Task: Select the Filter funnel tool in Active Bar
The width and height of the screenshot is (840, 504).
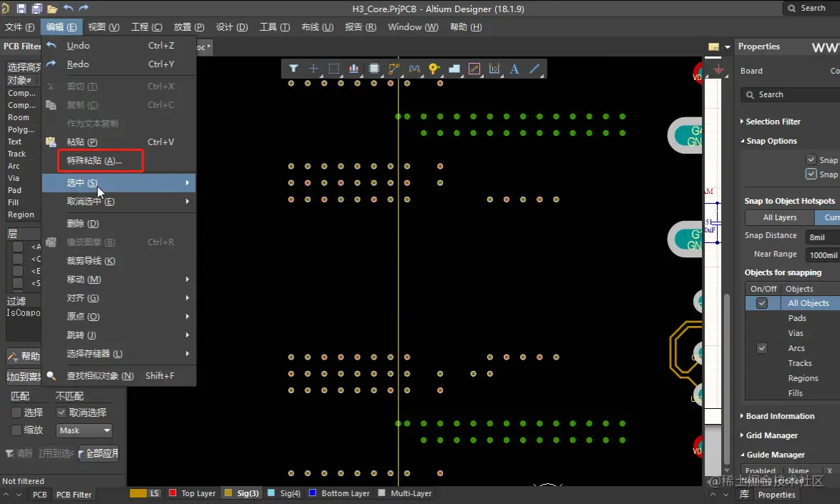Action: [x=293, y=69]
